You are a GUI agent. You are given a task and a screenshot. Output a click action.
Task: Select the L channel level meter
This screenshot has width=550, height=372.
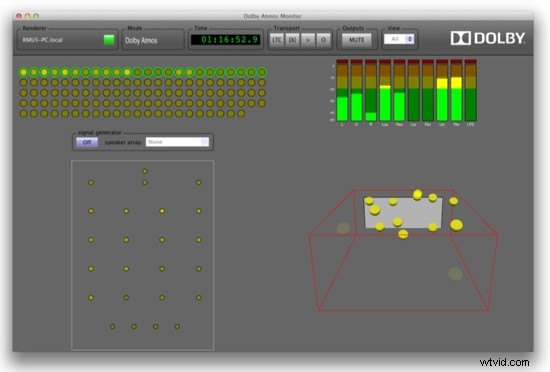coord(342,90)
